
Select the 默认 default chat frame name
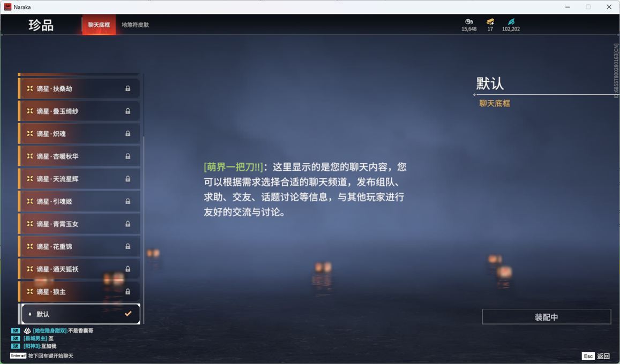(x=43, y=314)
